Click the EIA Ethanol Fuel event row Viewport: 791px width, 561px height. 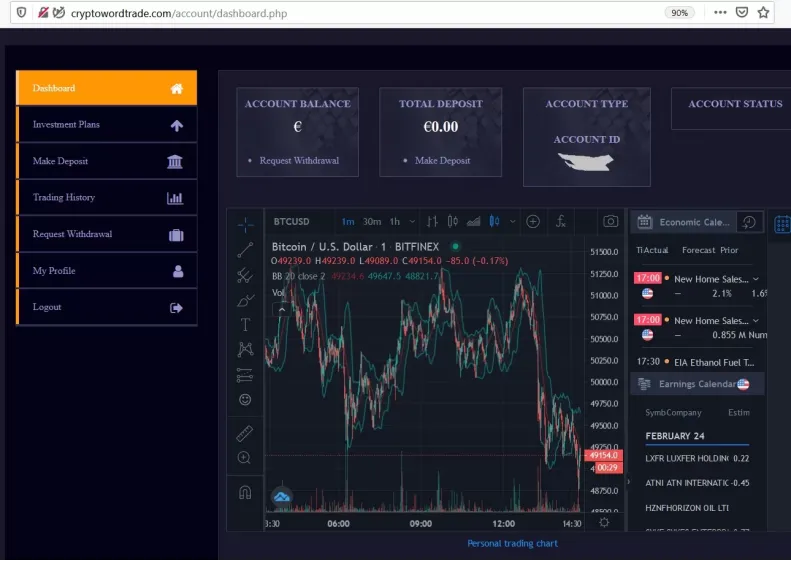[x=696, y=362]
